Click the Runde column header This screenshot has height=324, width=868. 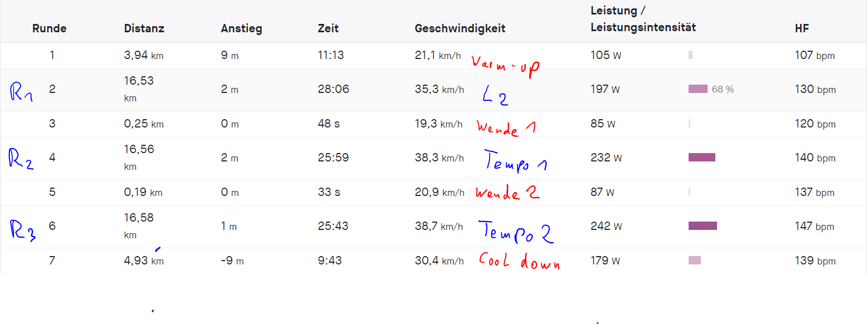coord(49,28)
